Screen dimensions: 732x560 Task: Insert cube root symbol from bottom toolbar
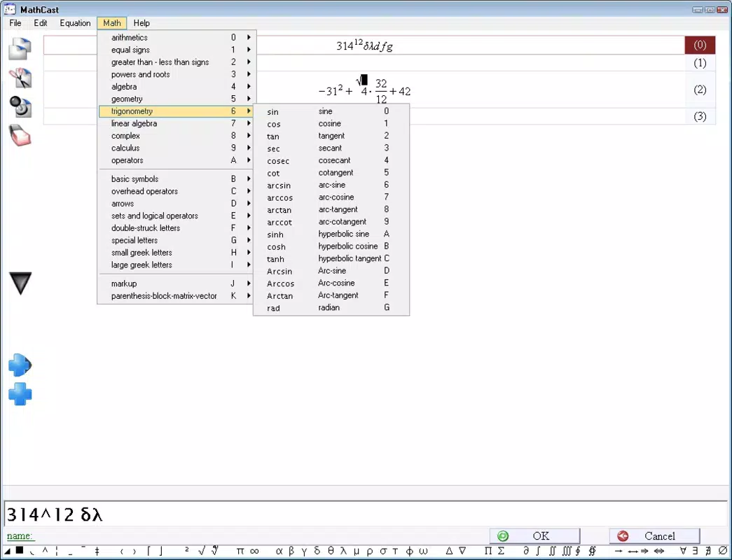215,551
